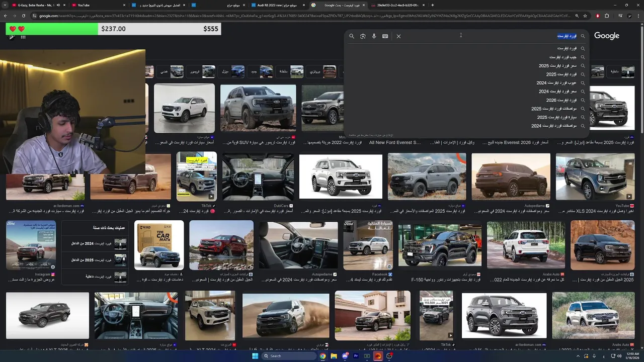Image resolution: width=644 pixels, height=362 pixels.
Task: Show hidden system tray icons
Action: point(578,356)
